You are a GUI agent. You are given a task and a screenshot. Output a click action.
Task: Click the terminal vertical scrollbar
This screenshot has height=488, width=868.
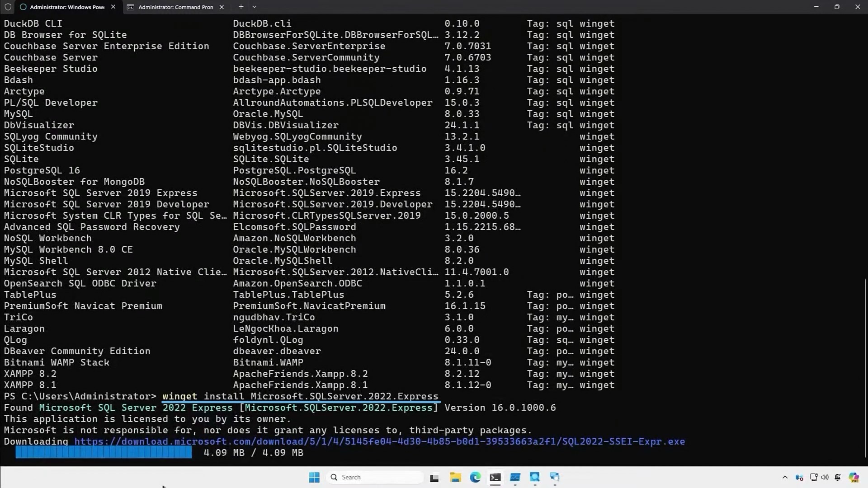pos(865,368)
